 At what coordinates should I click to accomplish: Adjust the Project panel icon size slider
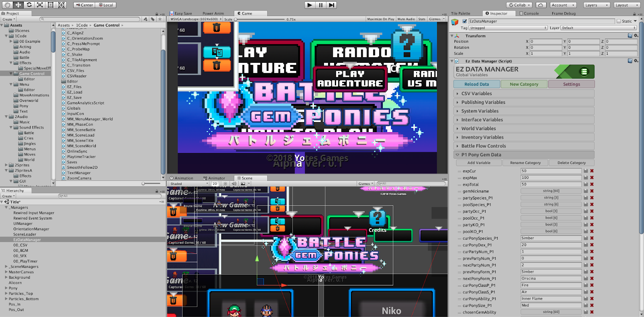[151, 183]
